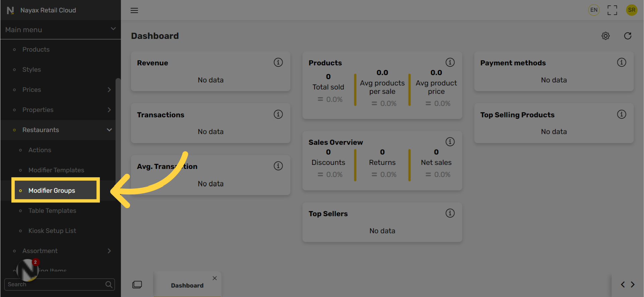Image resolution: width=644 pixels, height=297 pixels.
Task: Switch to the Dashboard tab
Action: (187, 285)
